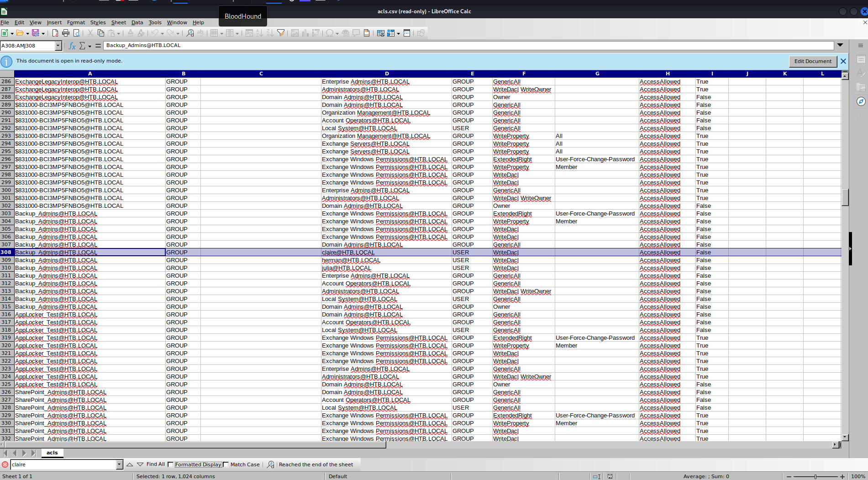Toggle selection mode icon in status bar

(x=596, y=476)
